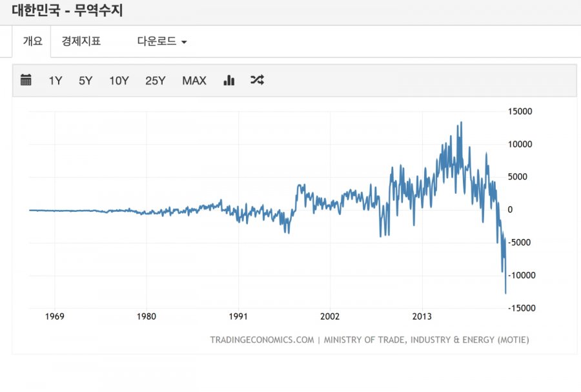The image size is (581, 392).
Task: Switch chart to 10Y range
Action: coord(119,81)
